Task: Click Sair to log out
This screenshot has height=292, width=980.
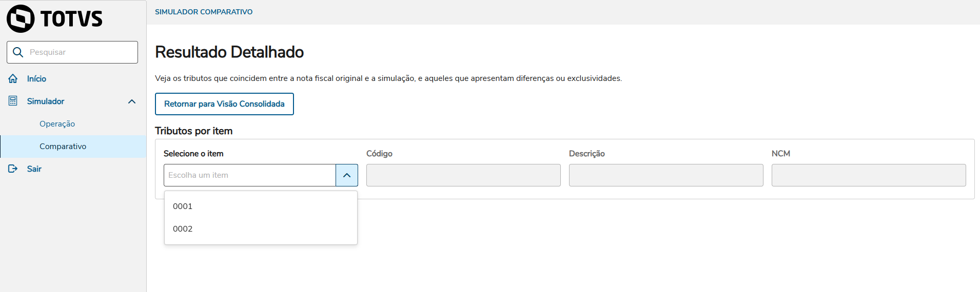Action: click(34, 169)
